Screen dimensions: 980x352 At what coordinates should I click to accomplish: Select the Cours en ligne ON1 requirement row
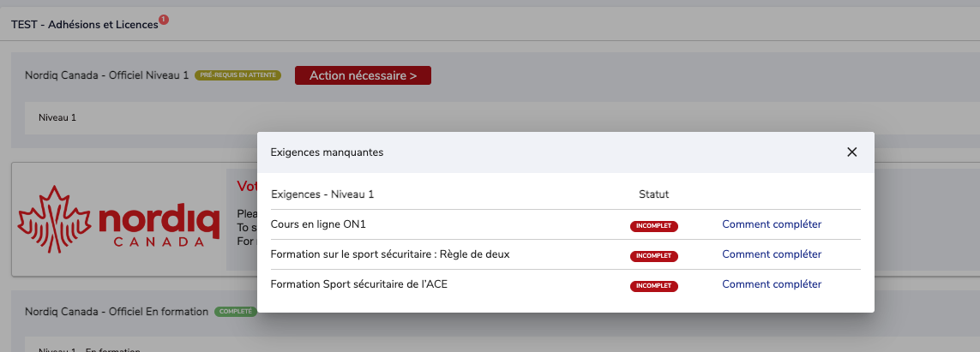point(566,224)
